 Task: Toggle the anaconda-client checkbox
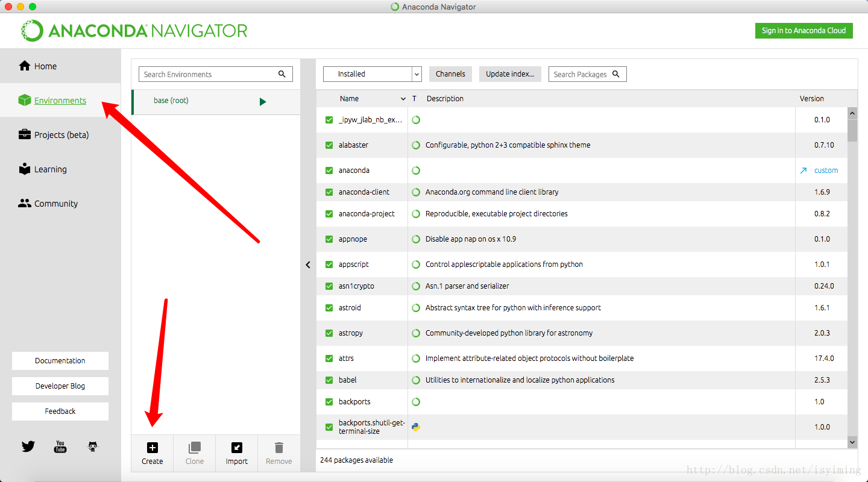(x=329, y=192)
